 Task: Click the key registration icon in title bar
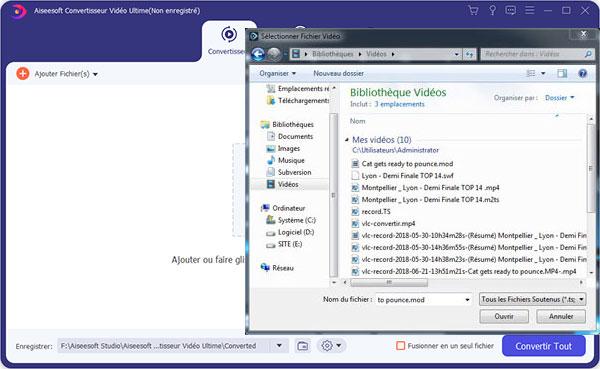click(492, 10)
